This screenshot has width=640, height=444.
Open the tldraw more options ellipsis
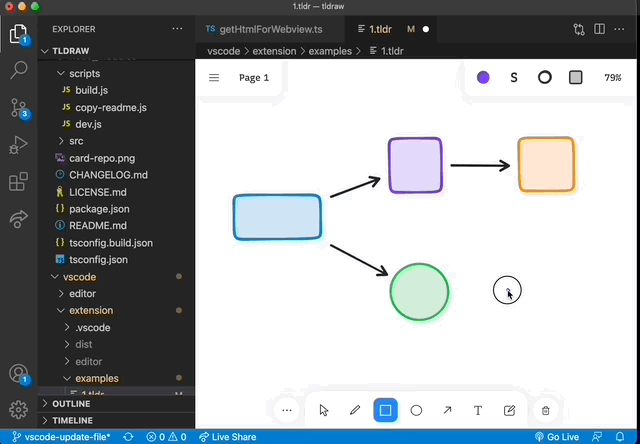pos(287,410)
